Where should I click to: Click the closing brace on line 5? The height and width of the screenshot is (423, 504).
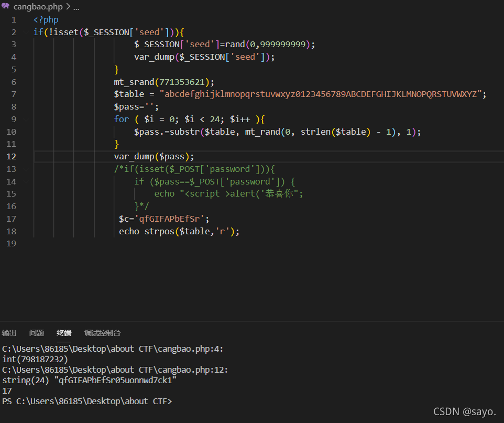(116, 70)
